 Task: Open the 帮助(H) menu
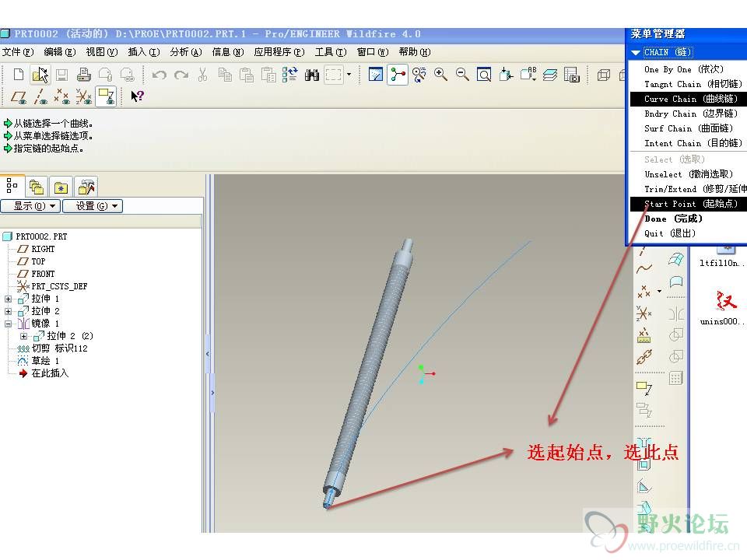(x=415, y=52)
